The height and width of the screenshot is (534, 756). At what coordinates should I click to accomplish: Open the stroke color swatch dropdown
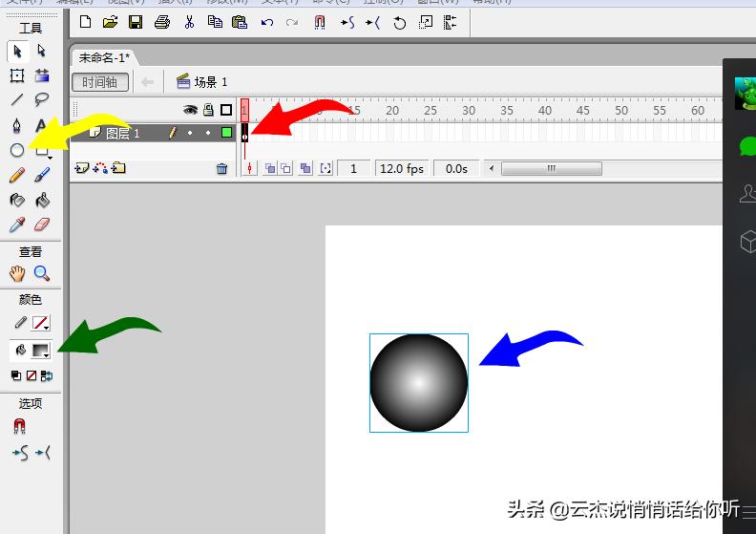coord(40,323)
